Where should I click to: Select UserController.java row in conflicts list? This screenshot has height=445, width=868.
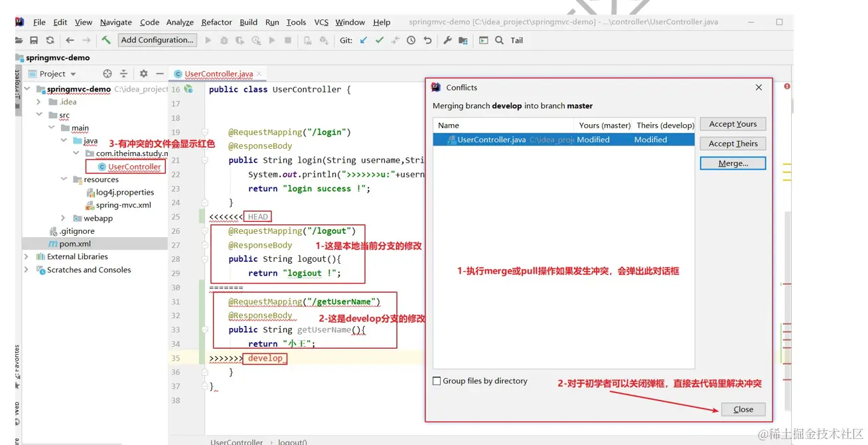pyautogui.click(x=563, y=139)
